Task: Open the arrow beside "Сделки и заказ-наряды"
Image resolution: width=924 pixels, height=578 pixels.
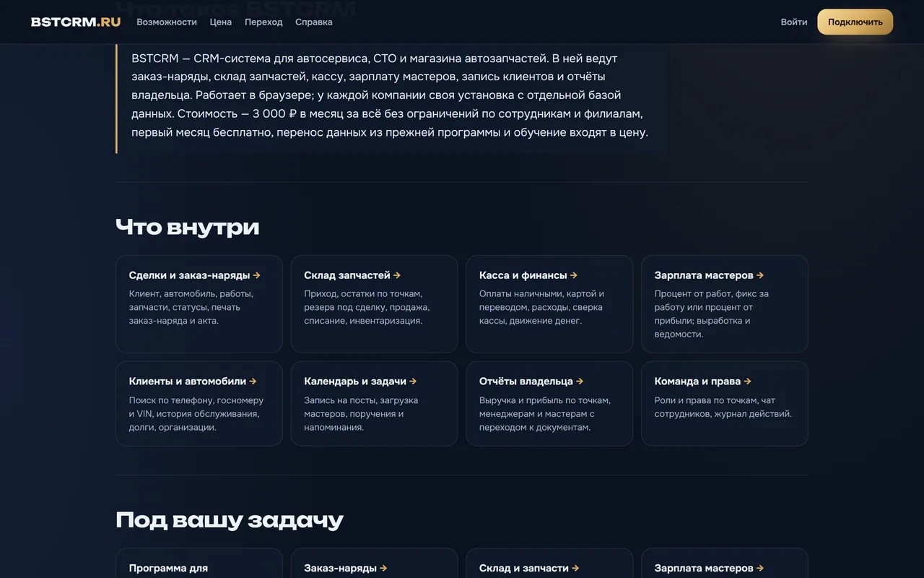Action: pos(257,275)
